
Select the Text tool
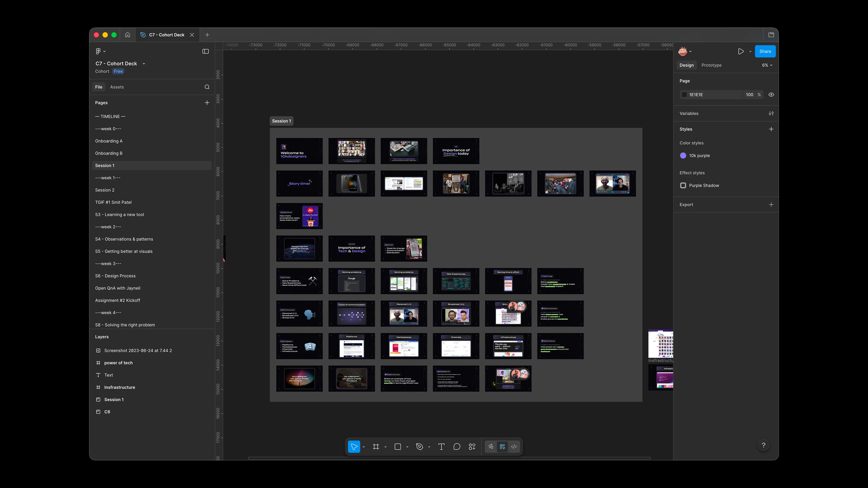click(441, 447)
